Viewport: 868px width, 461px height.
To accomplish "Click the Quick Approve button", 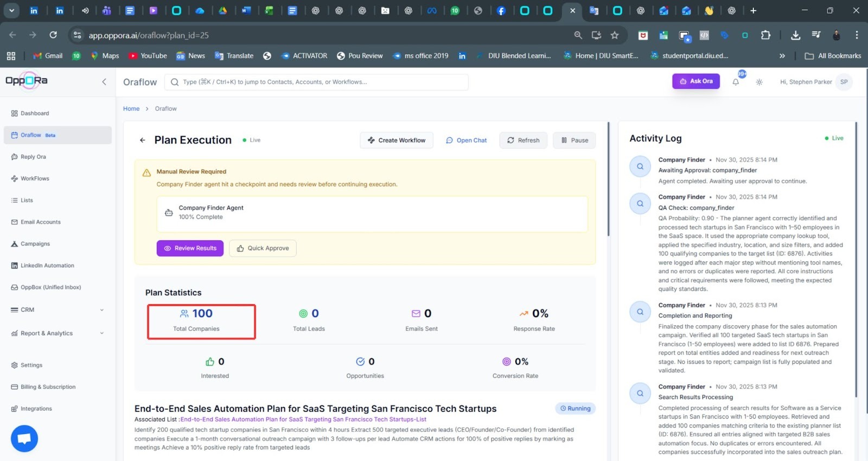I will pos(263,248).
